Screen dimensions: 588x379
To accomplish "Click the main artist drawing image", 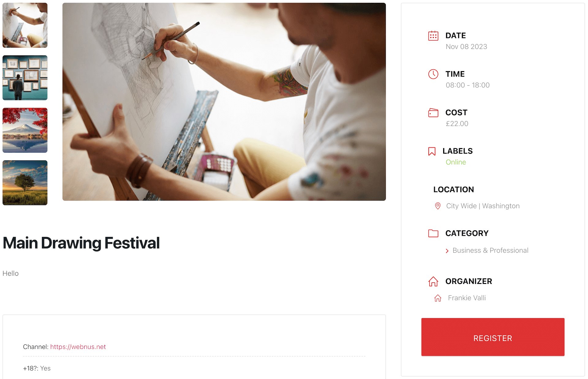I will coord(224,102).
